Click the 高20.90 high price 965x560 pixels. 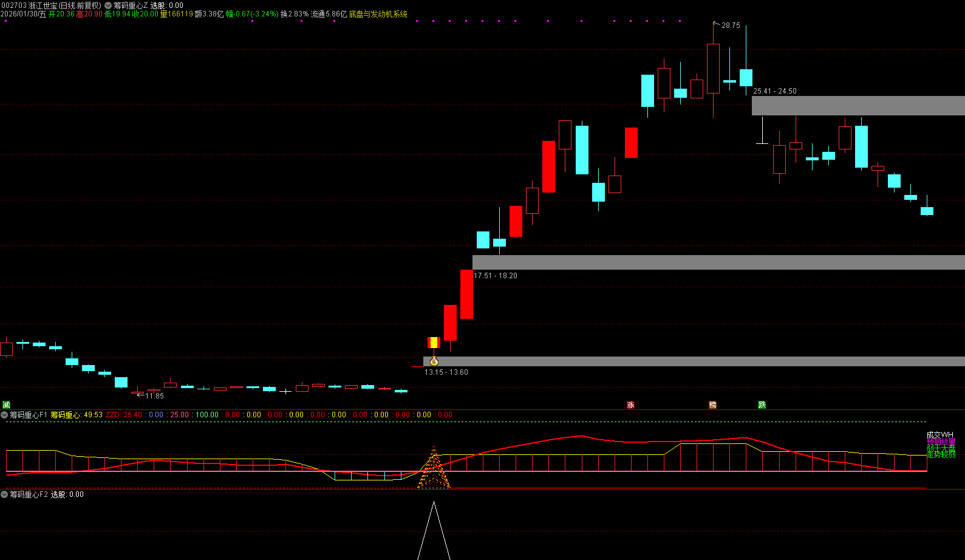coord(89,14)
